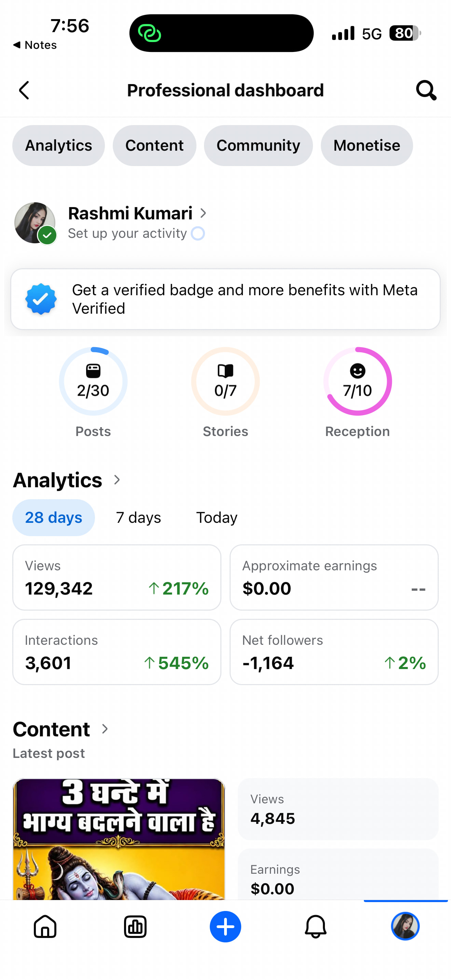Open the latest post thumbnail
Image resolution: width=451 pixels, height=980 pixels.
(119, 839)
